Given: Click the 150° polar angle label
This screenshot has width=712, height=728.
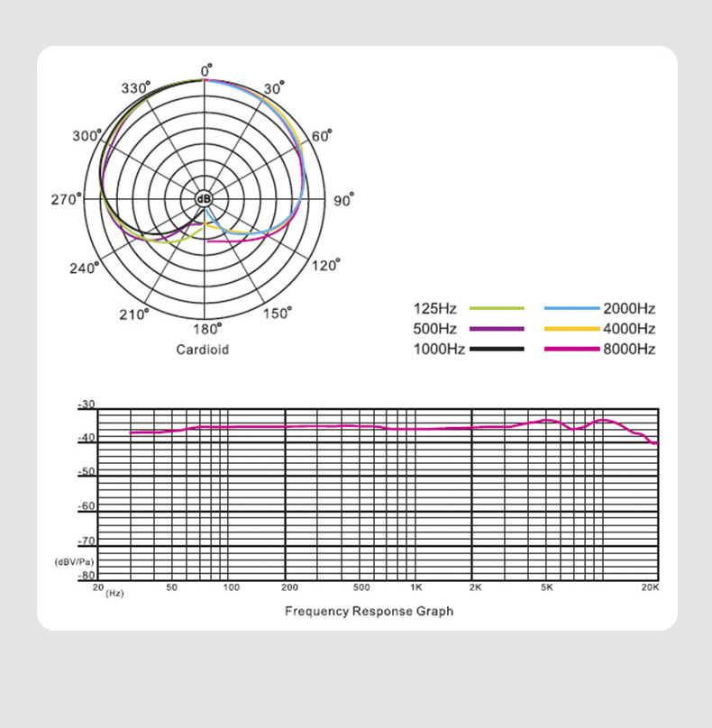Looking at the screenshot, I should (x=278, y=314).
